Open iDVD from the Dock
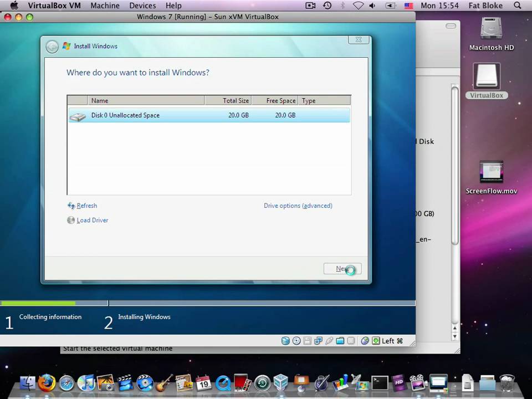The height and width of the screenshot is (399, 532). coord(145,383)
